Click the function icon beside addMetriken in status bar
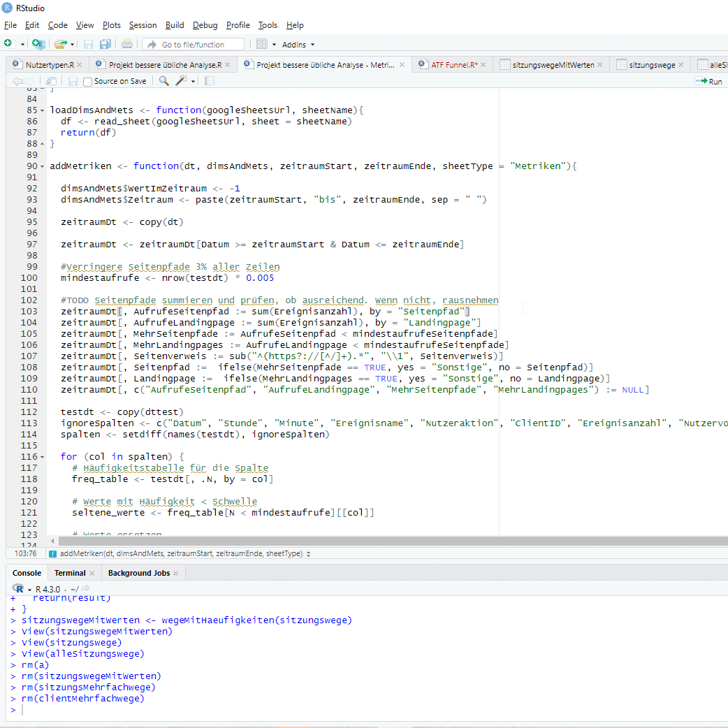The image size is (728, 728). tap(53, 553)
